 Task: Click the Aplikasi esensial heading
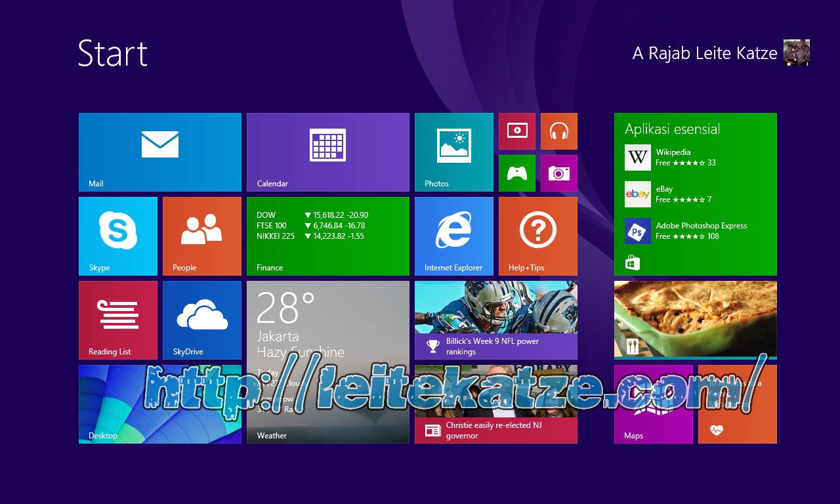click(x=673, y=129)
